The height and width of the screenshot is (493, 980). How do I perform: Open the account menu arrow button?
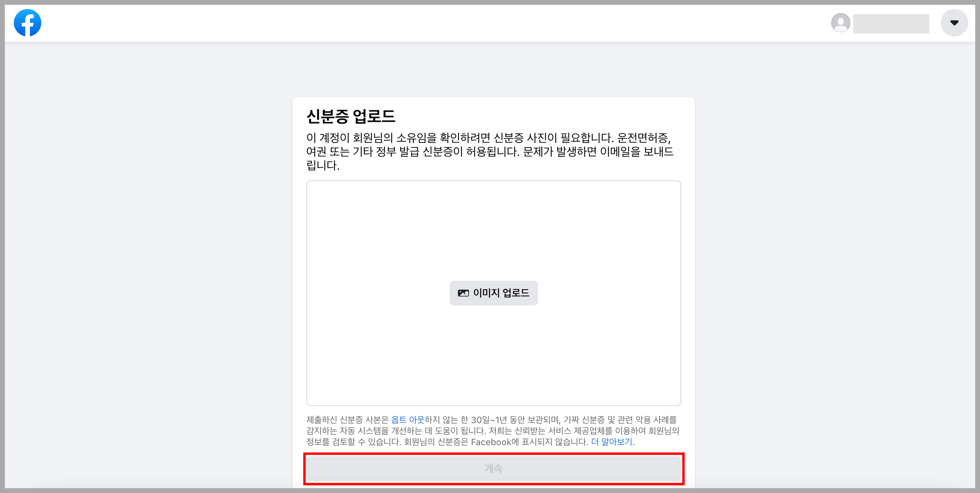click(954, 23)
